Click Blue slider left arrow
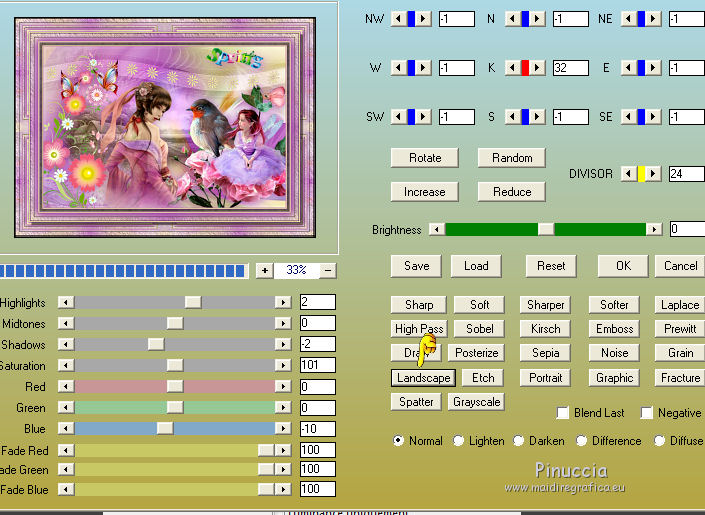The image size is (705, 515). click(66, 429)
